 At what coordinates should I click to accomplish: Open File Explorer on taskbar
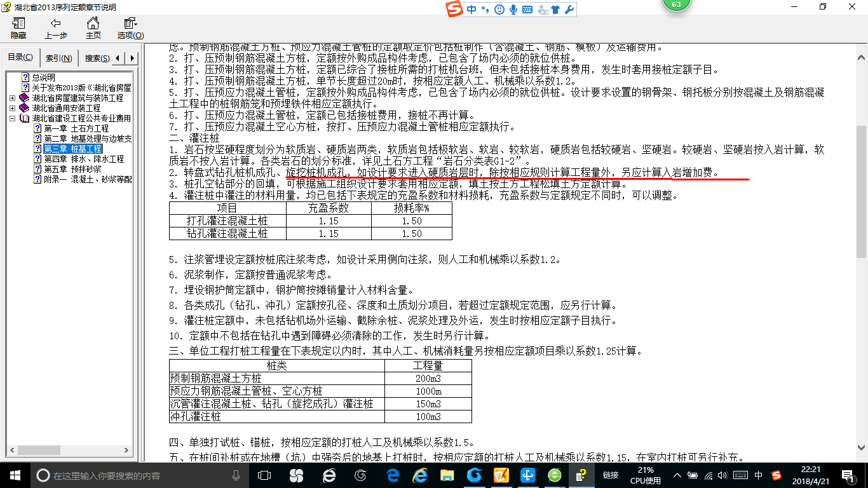pos(447,475)
